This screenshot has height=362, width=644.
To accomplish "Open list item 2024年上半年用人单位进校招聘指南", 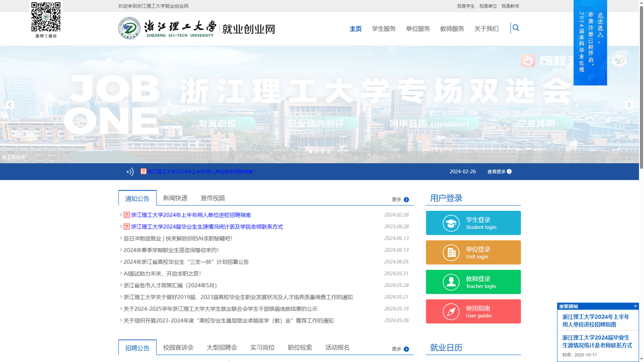I will tap(191, 215).
